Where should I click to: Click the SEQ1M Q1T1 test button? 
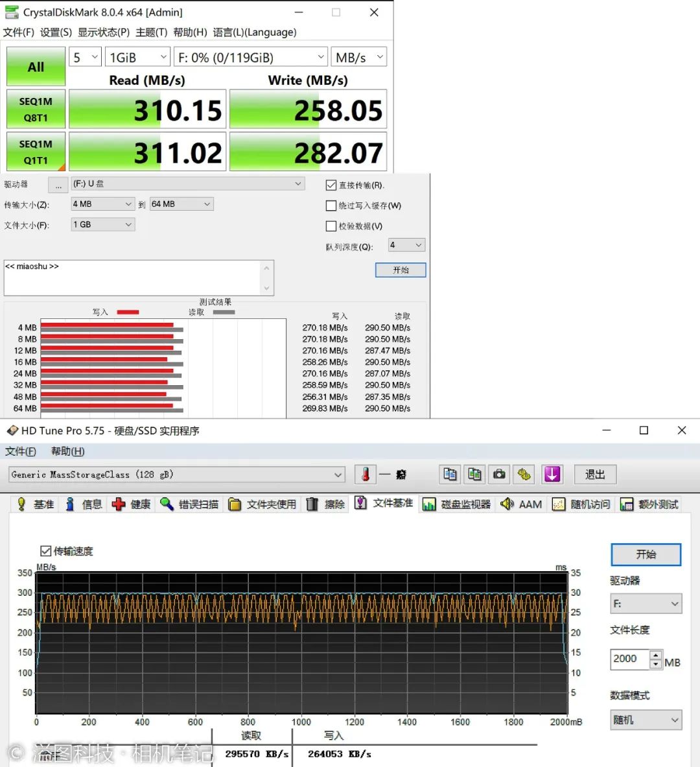36,152
